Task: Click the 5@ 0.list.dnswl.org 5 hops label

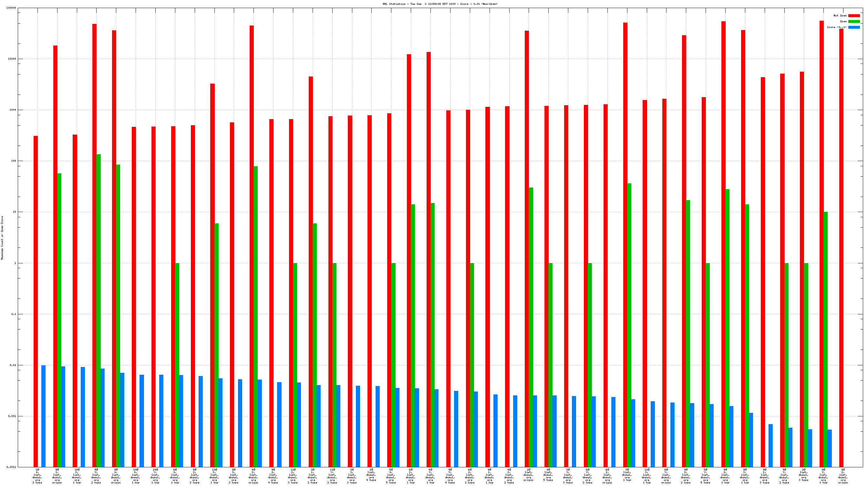Action: coord(391,475)
